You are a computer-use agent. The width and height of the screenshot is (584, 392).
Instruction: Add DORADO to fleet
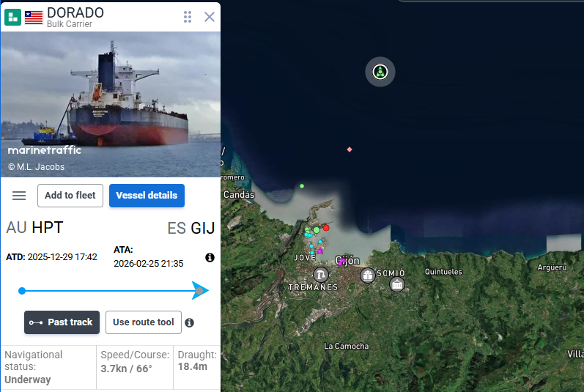pos(70,196)
